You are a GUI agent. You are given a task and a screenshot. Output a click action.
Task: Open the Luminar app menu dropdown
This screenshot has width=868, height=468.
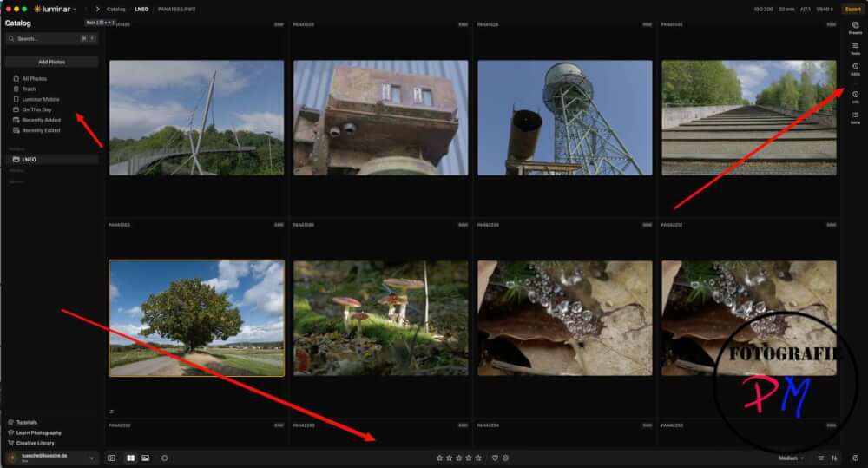tap(56, 9)
